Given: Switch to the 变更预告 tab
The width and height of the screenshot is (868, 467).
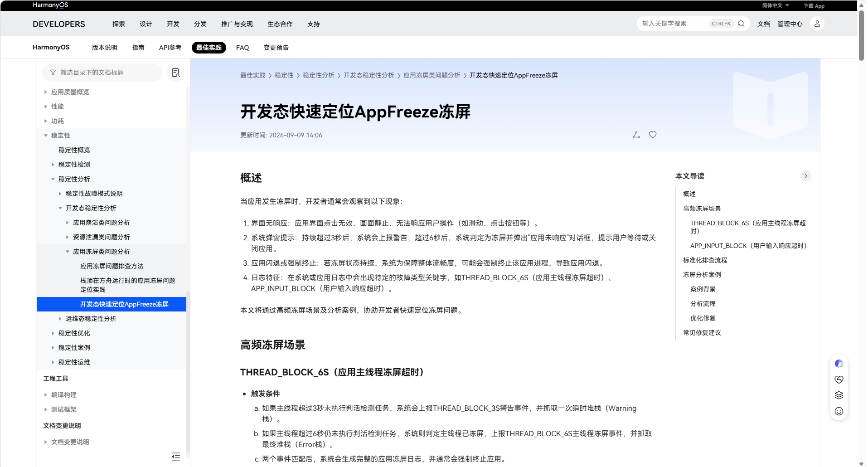Looking at the screenshot, I should click(x=276, y=48).
